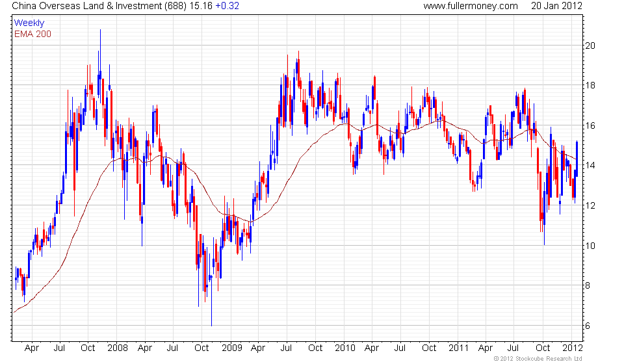
Task: Select the 2012 marker on the time axis
Action: coord(573,348)
